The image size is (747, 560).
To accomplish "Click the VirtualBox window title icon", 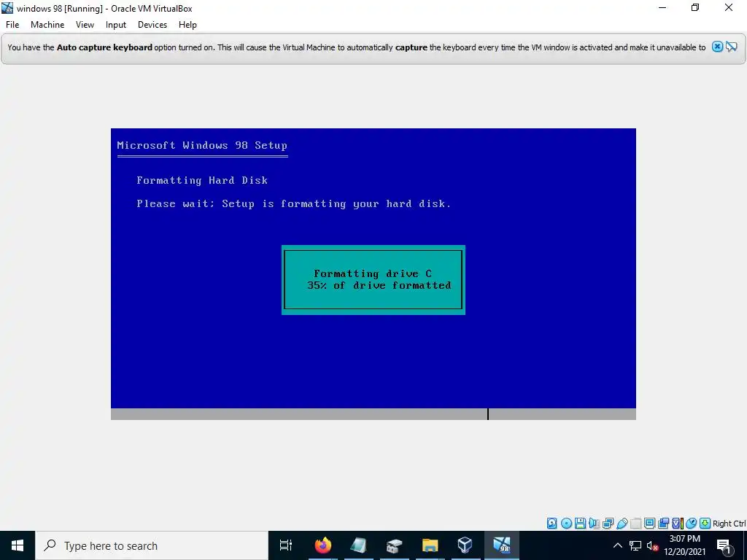I will (x=7, y=8).
